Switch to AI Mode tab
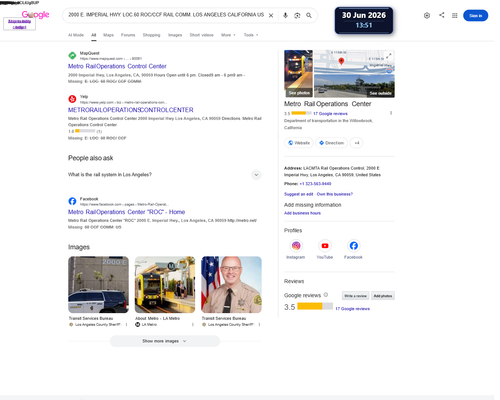 (x=76, y=35)
